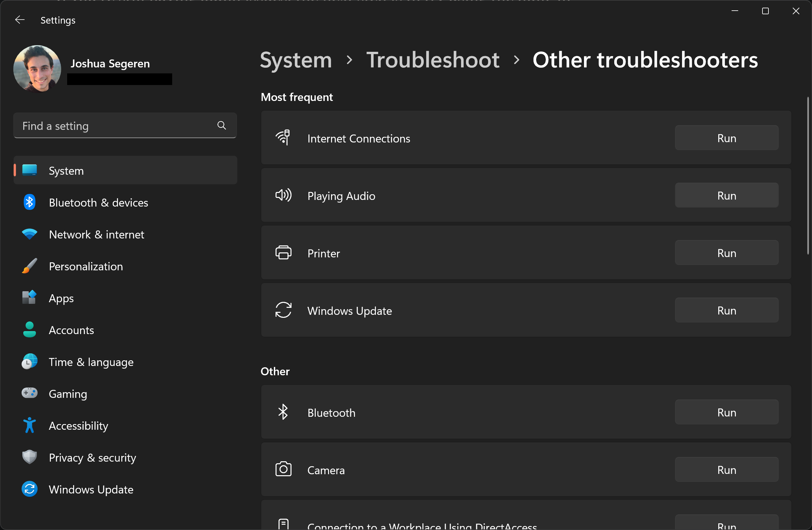Navigate to Troubleshoot in the breadcrumb
This screenshot has width=812, height=530.
coord(433,60)
